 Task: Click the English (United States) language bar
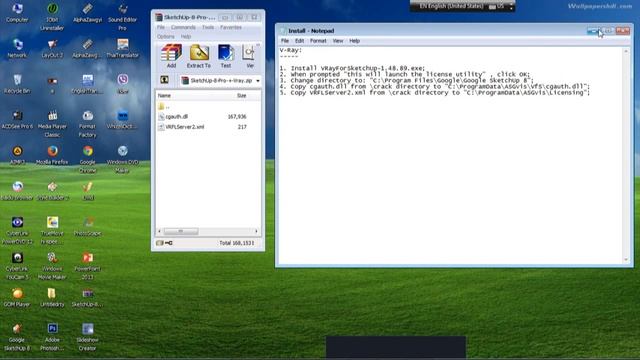(451, 6)
